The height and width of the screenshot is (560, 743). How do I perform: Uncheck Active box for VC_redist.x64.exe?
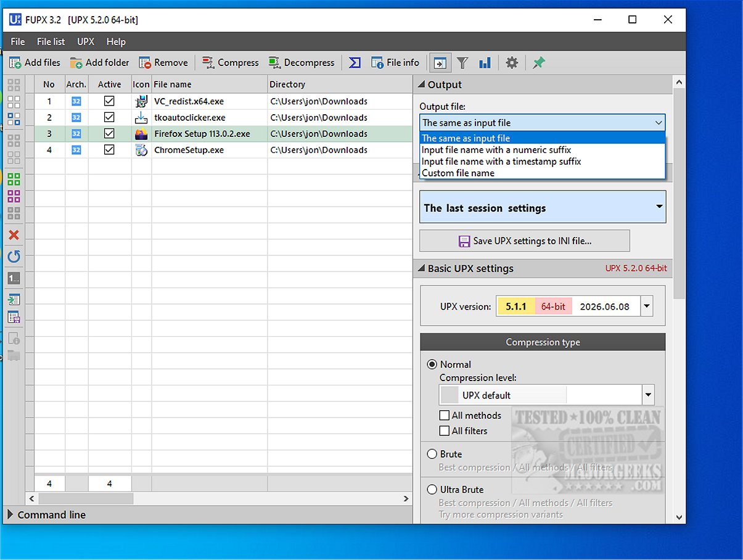point(109,101)
